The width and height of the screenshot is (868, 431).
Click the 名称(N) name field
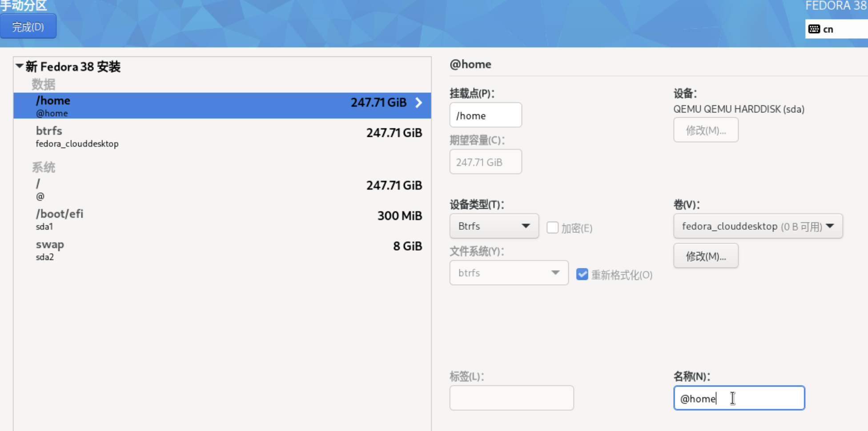739,398
